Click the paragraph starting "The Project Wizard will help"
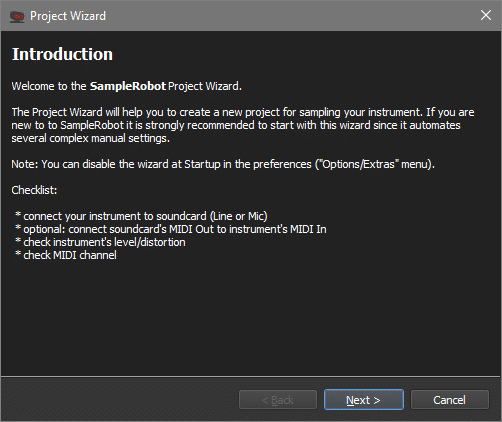The height and width of the screenshot is (422, 502). [243, 125]
